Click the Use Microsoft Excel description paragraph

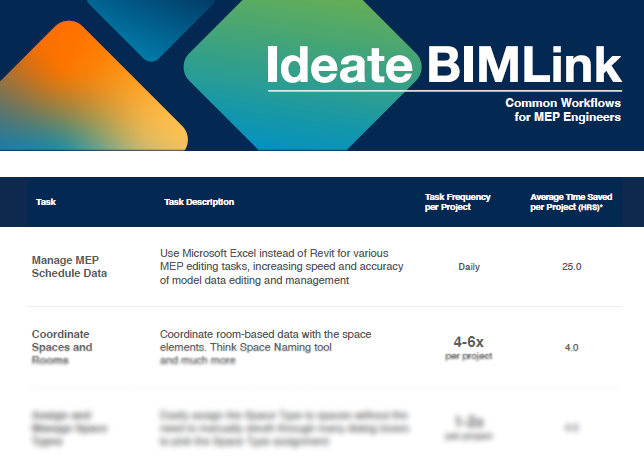(281, 267)
